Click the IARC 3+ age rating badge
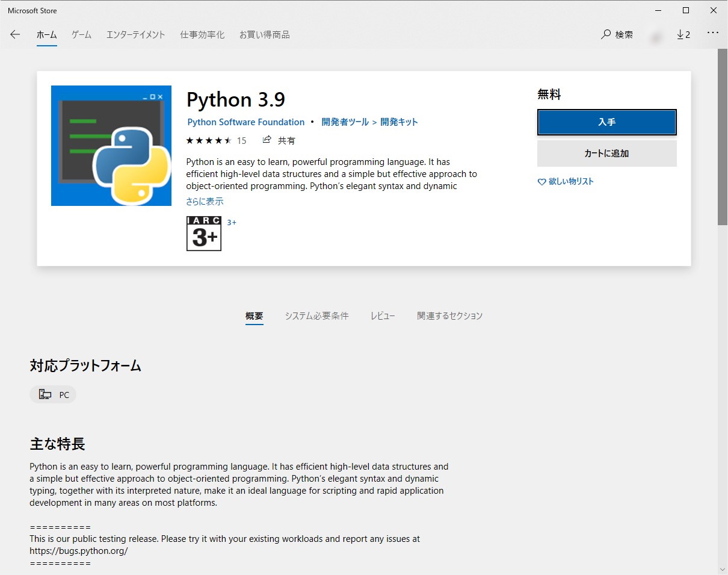Screen dimensions: 728x575 tap(203, 234)
